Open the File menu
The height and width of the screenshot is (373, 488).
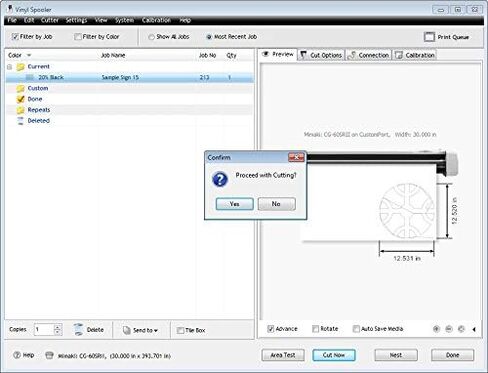pos(12,20)
